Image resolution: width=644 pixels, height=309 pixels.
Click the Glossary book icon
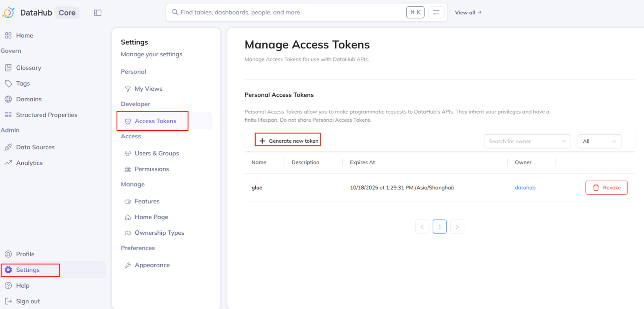[8, 68]
